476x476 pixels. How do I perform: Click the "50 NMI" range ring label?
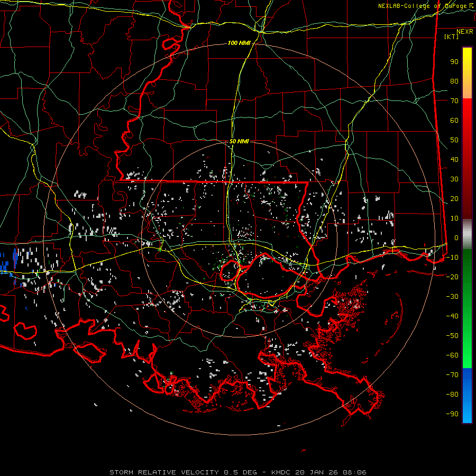tap(239, 141)
